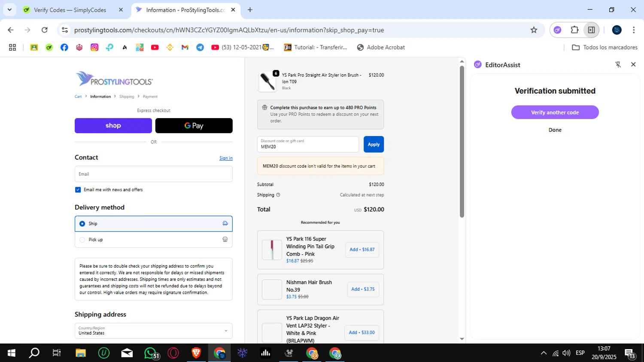This screenshot has width=644, height=362.
Task: Open Telegram bookmark icon
Action: pyautogui.click(x=200, y=47)
